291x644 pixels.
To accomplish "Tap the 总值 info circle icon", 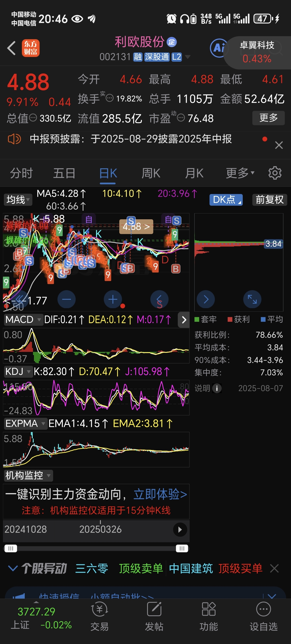I will 33,118.
